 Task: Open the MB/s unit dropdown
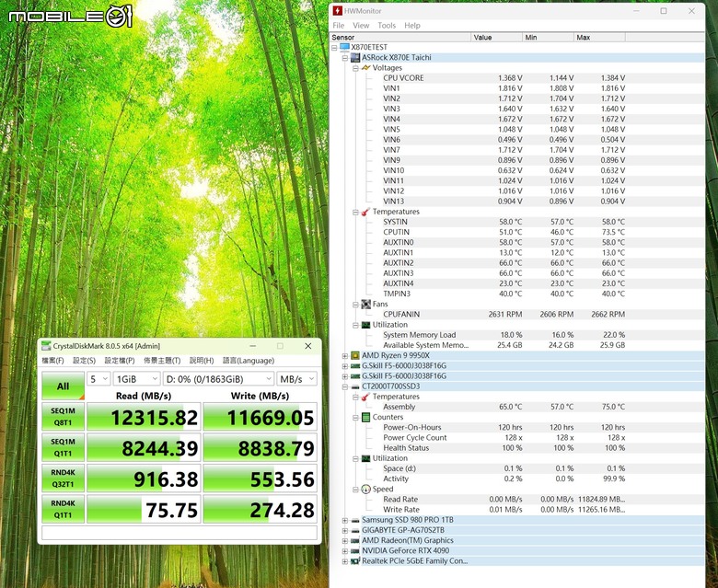[296, 379]
